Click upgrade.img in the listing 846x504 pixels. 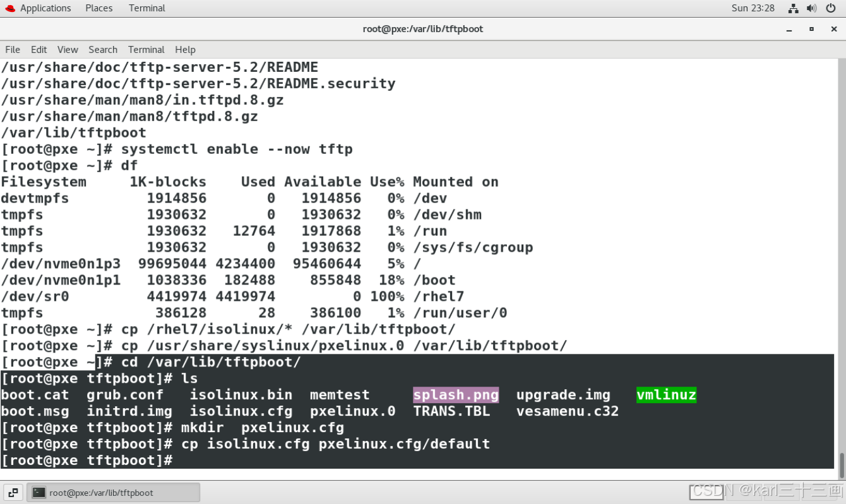coord(563,395)
